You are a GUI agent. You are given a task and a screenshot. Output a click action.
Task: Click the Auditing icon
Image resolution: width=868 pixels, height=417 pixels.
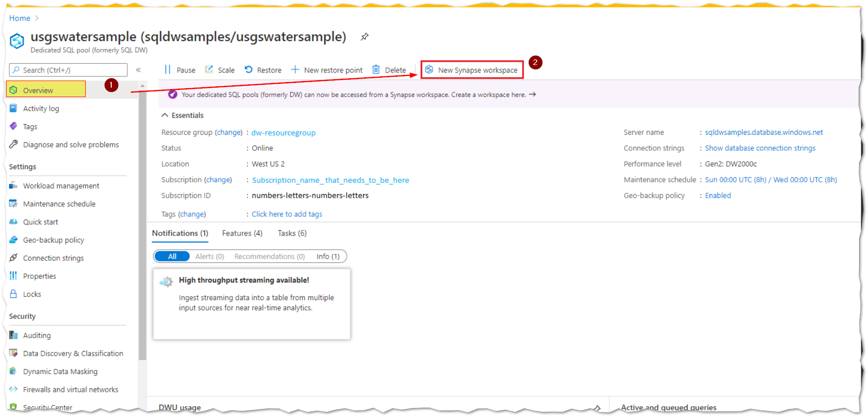13,335
